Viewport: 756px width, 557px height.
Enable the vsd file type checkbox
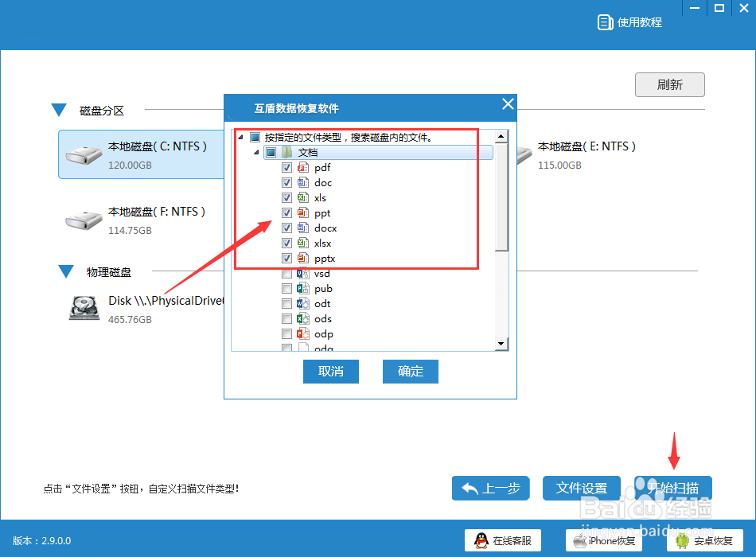(x=286, y=273)
